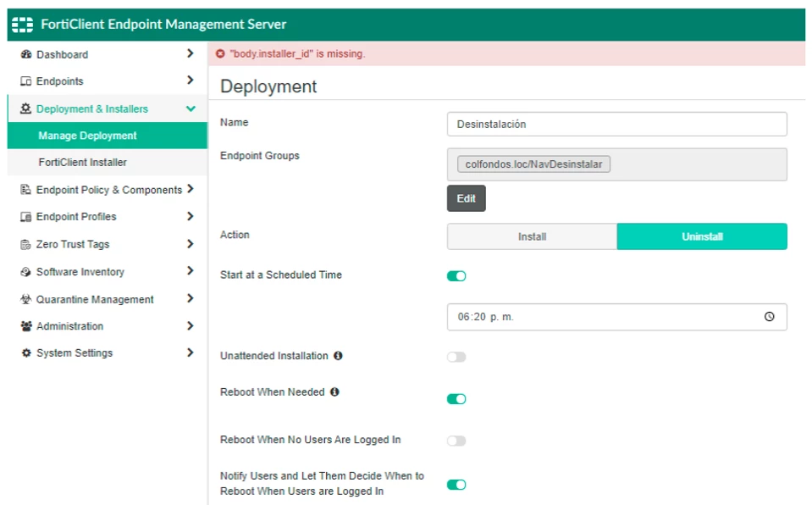Viewport: 812px width, 505px height.
Task: Click the Administration users icon
Action: pyautogui.click(x=26, y=326)
